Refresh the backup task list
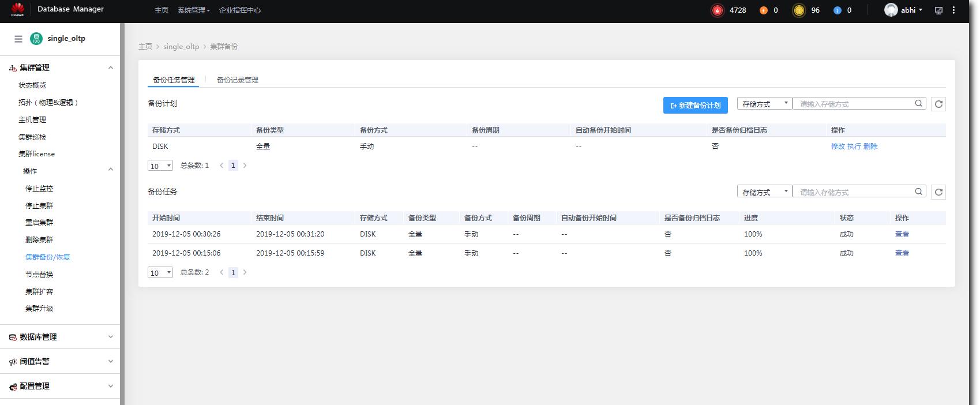Image resolution: width=980 pixels, height=405 pixels. pos(938,192)
